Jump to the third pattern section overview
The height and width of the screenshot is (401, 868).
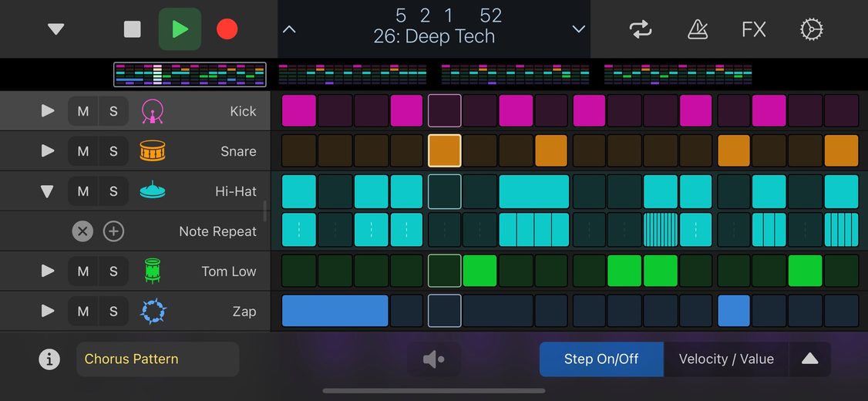[x=516, y=75]
